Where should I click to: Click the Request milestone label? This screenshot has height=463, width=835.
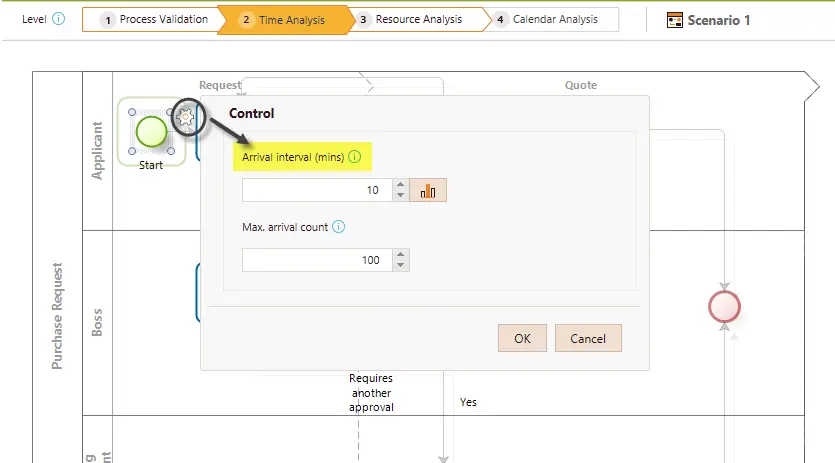pyautogui.click(x=220, y=85)
